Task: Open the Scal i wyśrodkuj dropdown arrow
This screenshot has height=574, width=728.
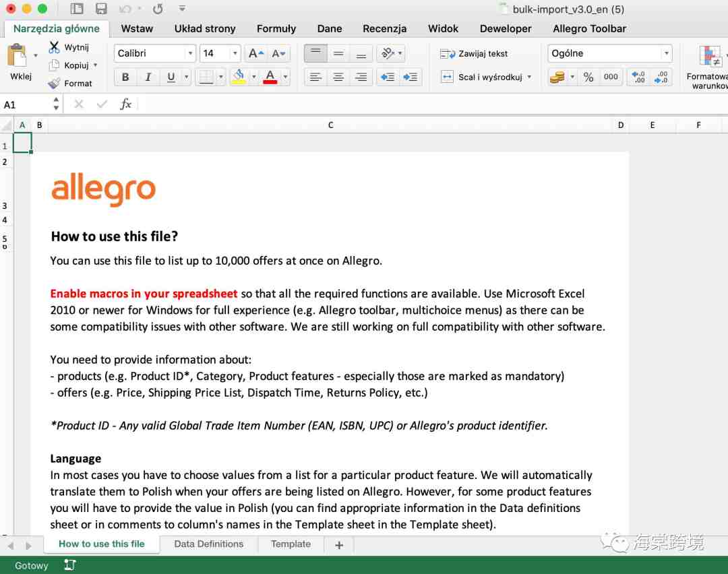Action: click(x=529, y=77)
